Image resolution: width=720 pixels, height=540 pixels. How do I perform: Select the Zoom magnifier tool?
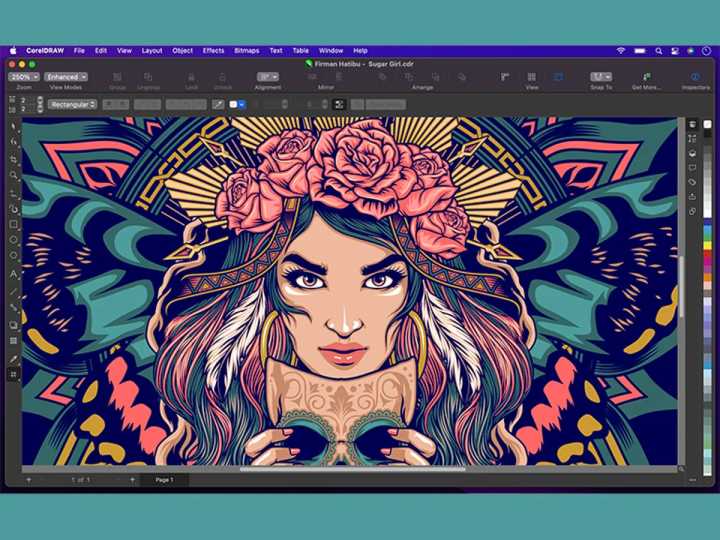14,175
